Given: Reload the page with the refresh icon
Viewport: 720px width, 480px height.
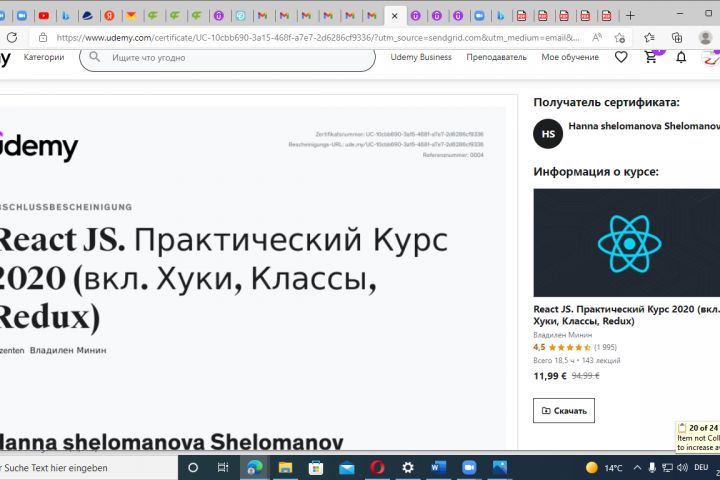Looking at the screenshot, I should pyautogui.click(x=12, y=37).
